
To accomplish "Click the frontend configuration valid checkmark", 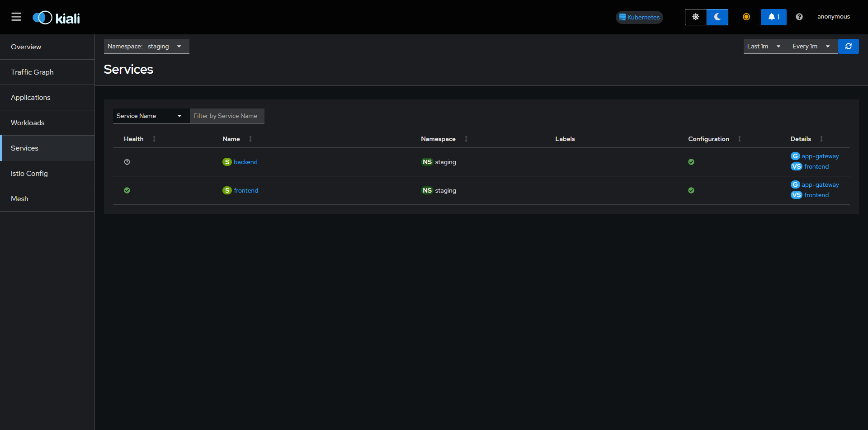I will click(x=691, y=190).
